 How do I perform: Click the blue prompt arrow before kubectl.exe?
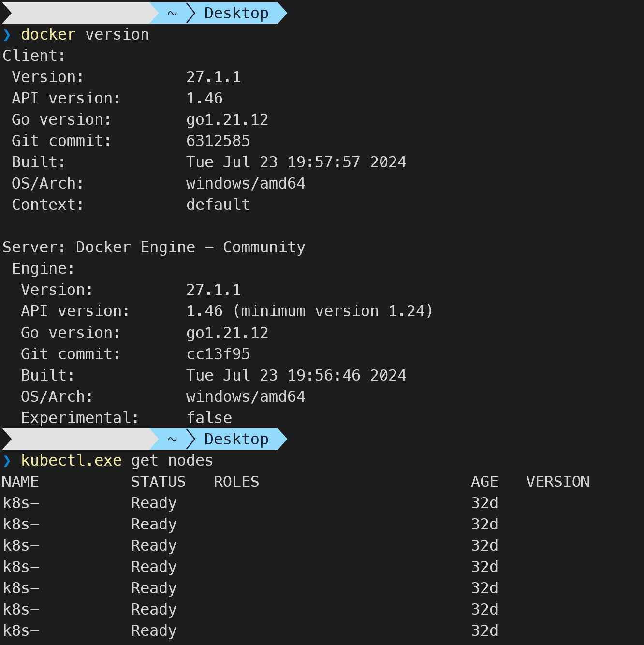7,461
